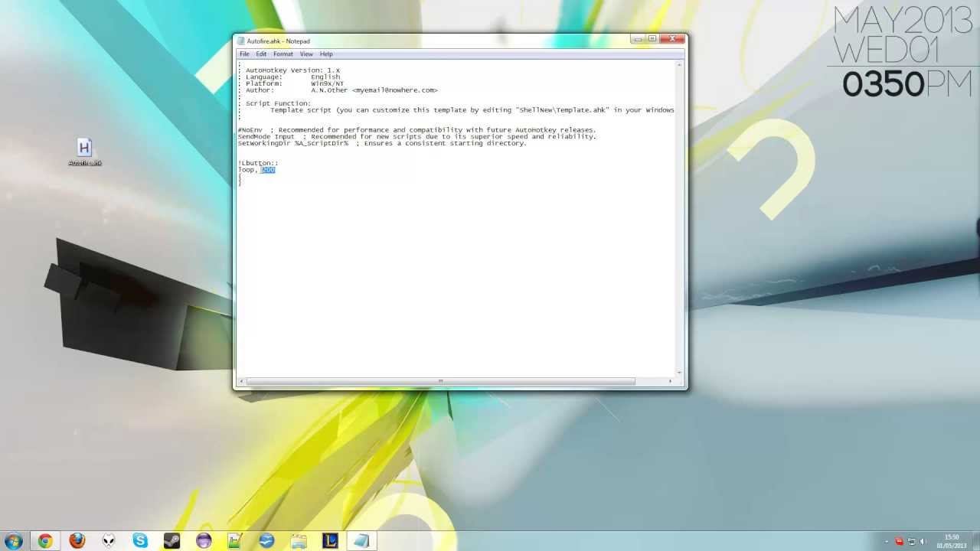Click the word "loop," in the script
This screenshot has width=980, height=551.
click(247, 170)
